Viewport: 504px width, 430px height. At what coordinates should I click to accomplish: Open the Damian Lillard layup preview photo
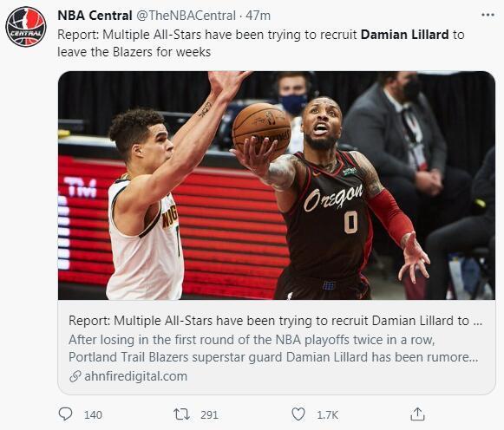(x=277, y=186)
